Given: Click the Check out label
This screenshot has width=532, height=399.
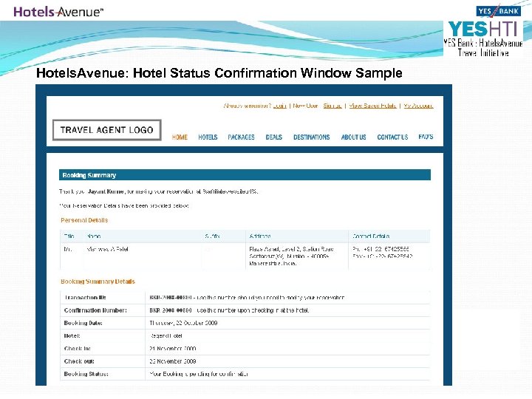Looking at the screenshot, I should [79, 361].
